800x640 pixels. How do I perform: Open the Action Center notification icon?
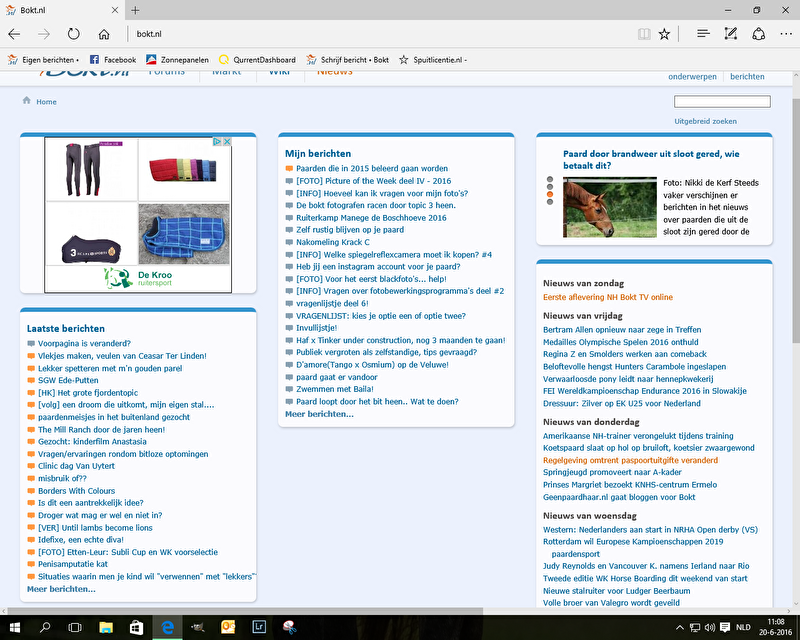[725, 627]
